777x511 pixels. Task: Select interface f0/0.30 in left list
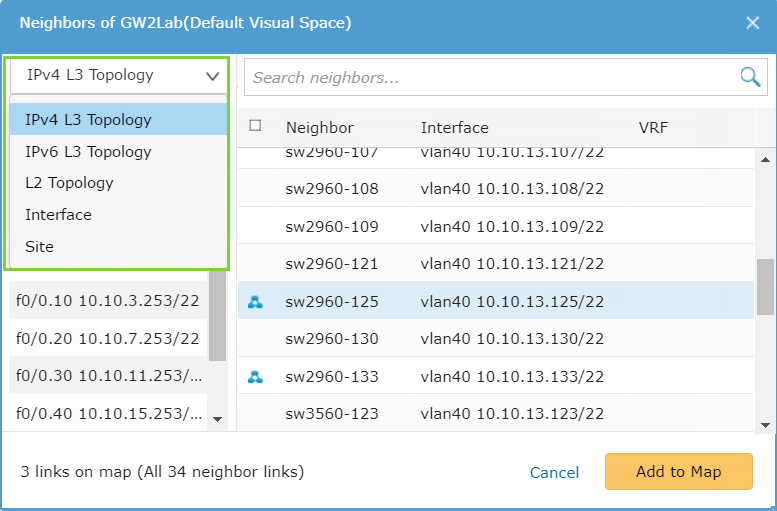click(108, 377)
